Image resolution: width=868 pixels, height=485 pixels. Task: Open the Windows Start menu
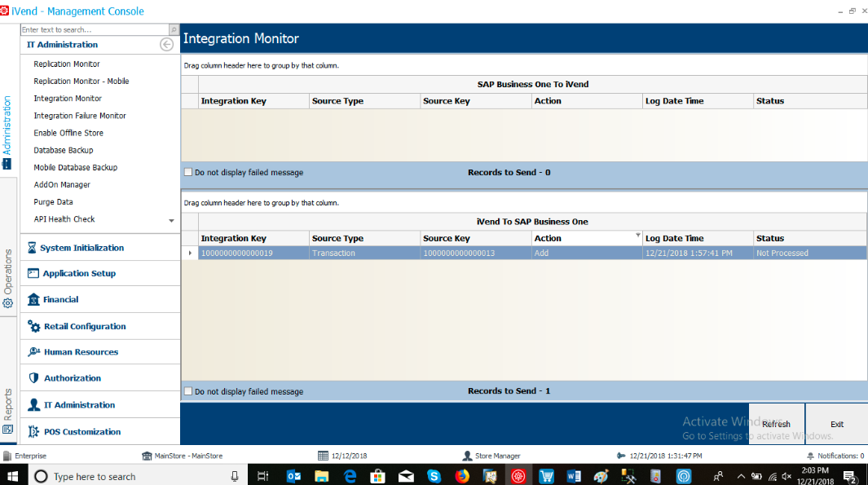click(12, 476)
